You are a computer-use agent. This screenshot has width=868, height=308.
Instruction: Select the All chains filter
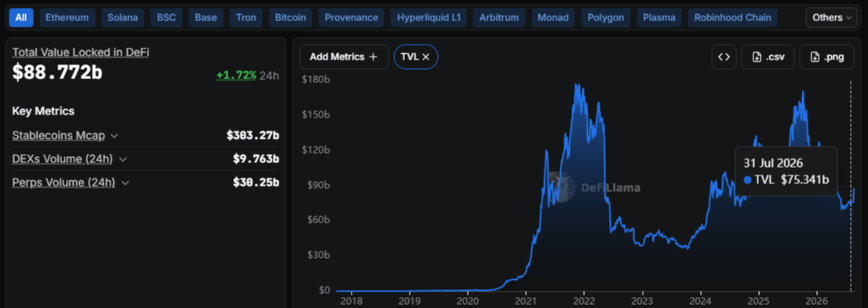tap(21, 18)
